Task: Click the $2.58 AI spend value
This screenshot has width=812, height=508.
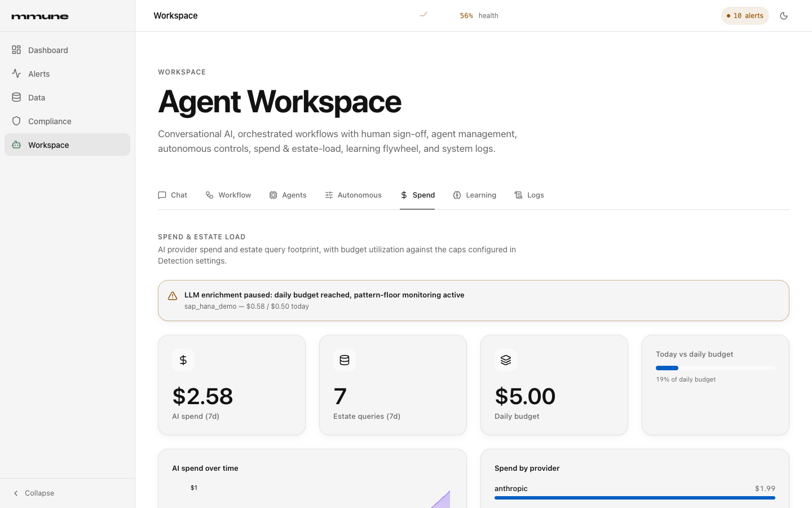Action: [202, 396]
